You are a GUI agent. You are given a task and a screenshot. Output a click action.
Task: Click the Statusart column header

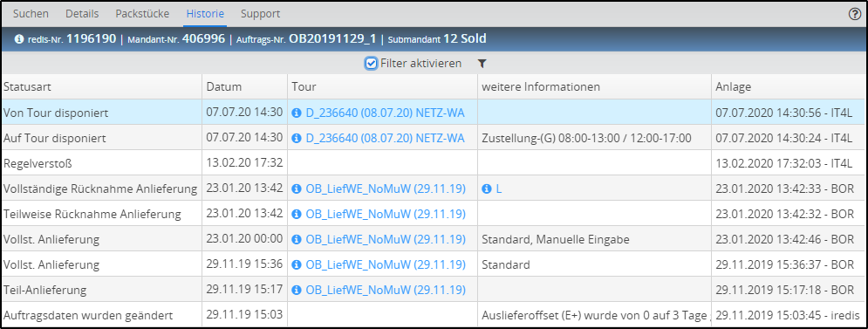tap(102, 87)
